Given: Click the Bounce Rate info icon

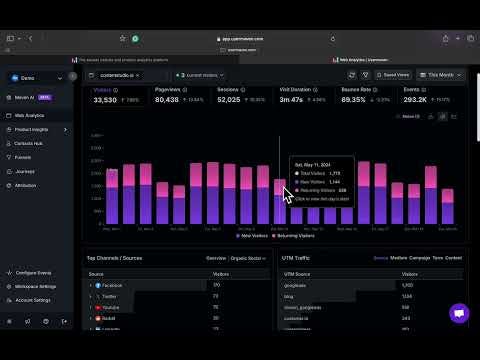Looking at the screenshot, I should coord(375,90).
